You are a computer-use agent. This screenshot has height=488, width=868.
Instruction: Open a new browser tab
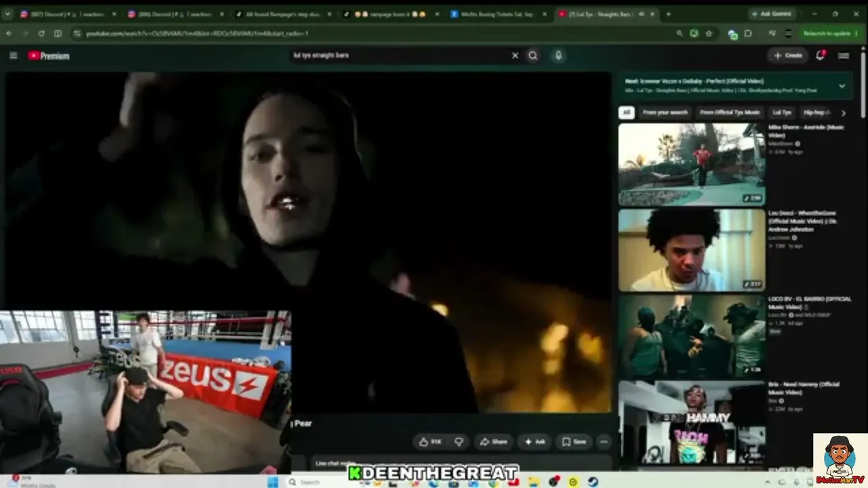pos(668,14)
